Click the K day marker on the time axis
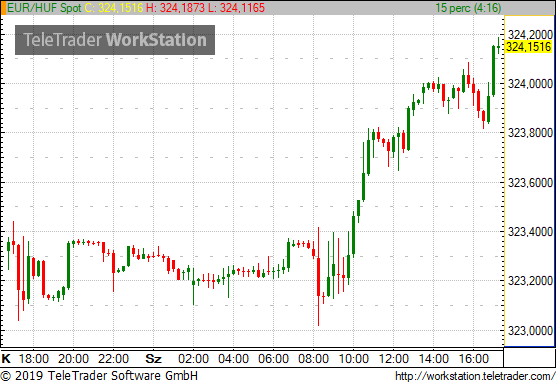Screen dimensions: 556x385 pyautogui.click(x=6, y=359)
